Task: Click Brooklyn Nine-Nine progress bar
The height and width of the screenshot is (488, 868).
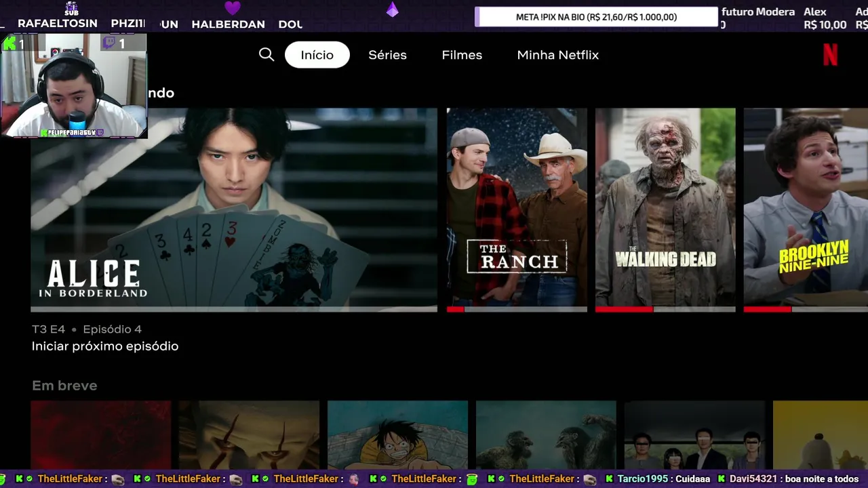Action: click(806, 309)
